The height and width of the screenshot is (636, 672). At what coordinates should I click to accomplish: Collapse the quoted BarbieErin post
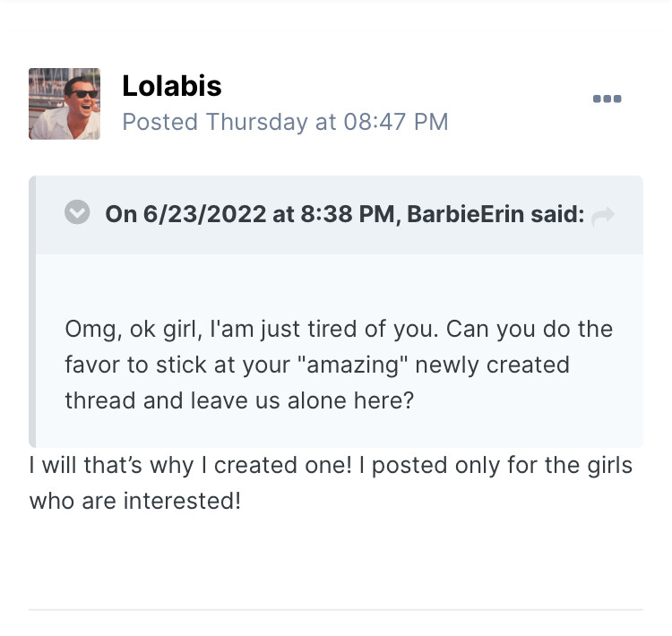point(78,213)
